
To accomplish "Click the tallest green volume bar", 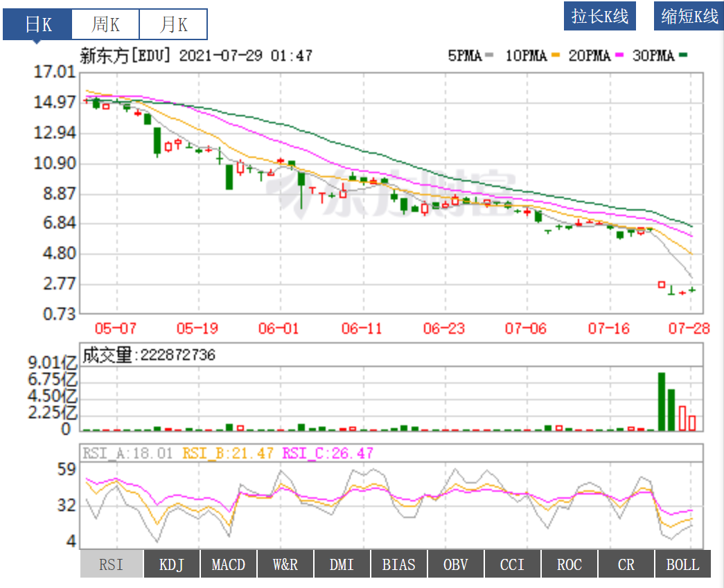I will click(x=662, y=402).
